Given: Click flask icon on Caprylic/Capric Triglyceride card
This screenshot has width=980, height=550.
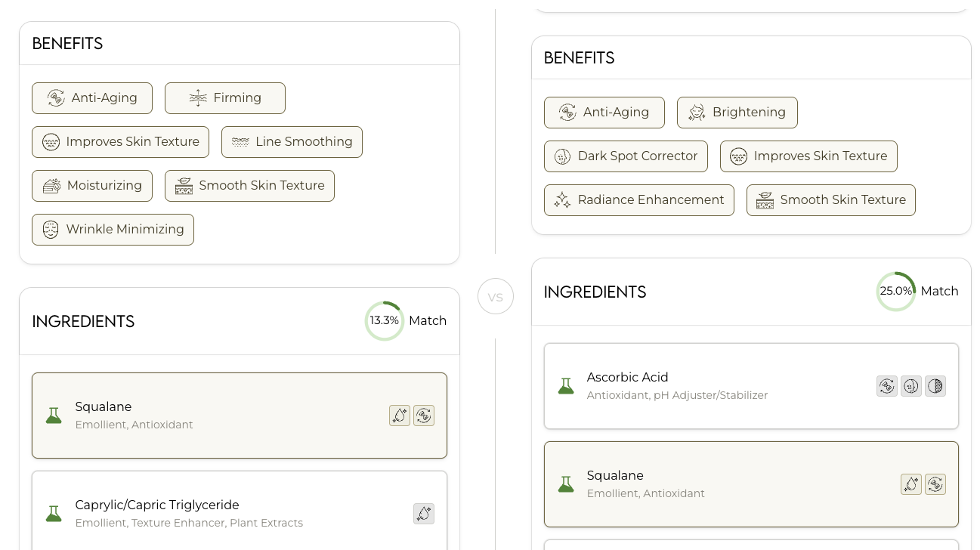Looking at the screenshot, I should [54, 514].
